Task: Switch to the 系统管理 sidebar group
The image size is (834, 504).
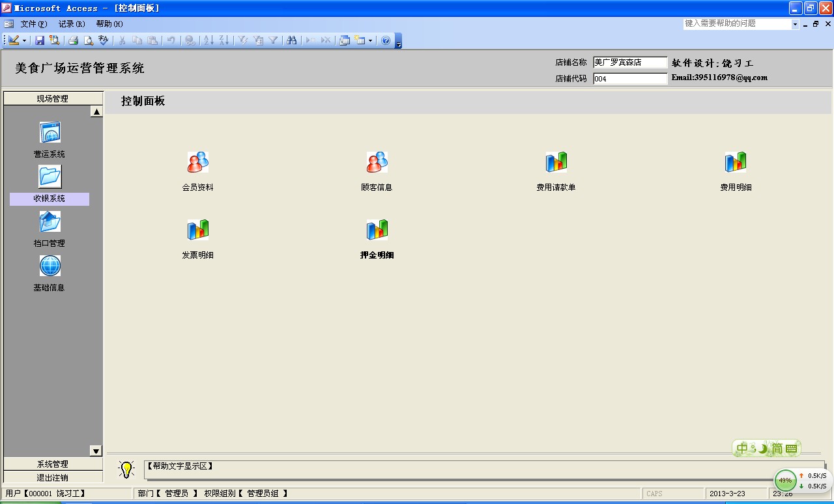Action: [53, 464]
